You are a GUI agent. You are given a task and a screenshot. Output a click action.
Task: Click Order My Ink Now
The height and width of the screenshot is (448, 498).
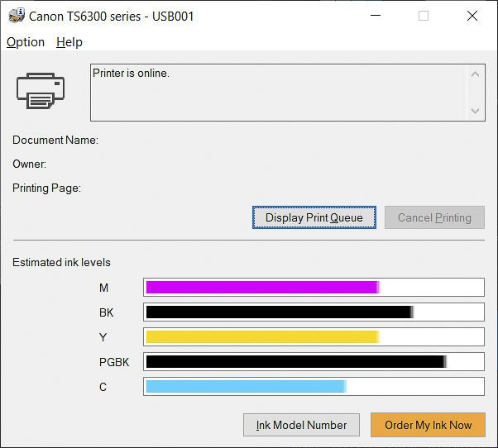[x=428, y=425]
